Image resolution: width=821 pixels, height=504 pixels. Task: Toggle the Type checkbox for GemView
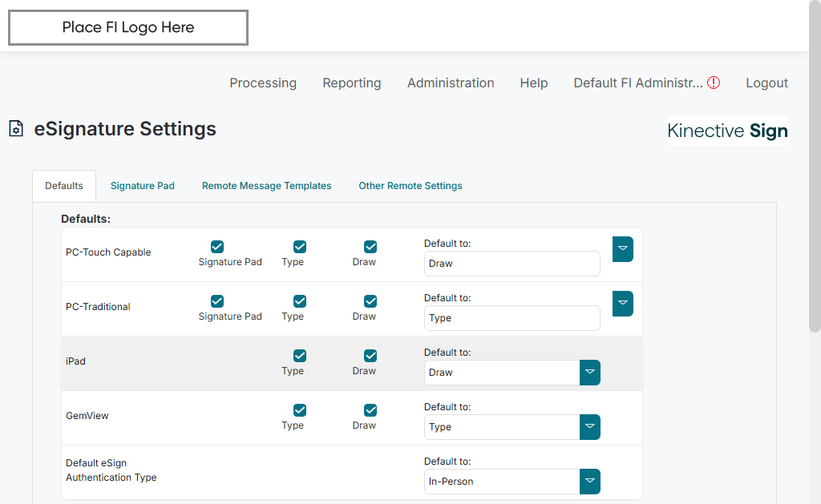point(300,410)
